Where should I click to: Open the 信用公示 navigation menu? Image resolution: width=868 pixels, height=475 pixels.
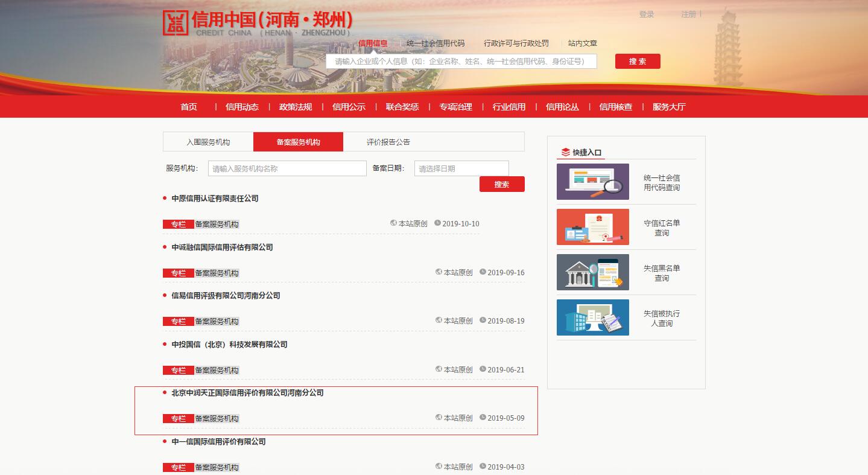coord(349,107)
